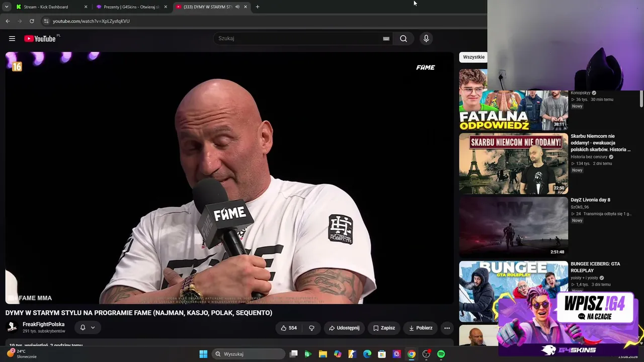The height and width of the screenshot is (362, 644).
Task: Open the on-screen keyboard icon in search box
Action: pos(386,39)
